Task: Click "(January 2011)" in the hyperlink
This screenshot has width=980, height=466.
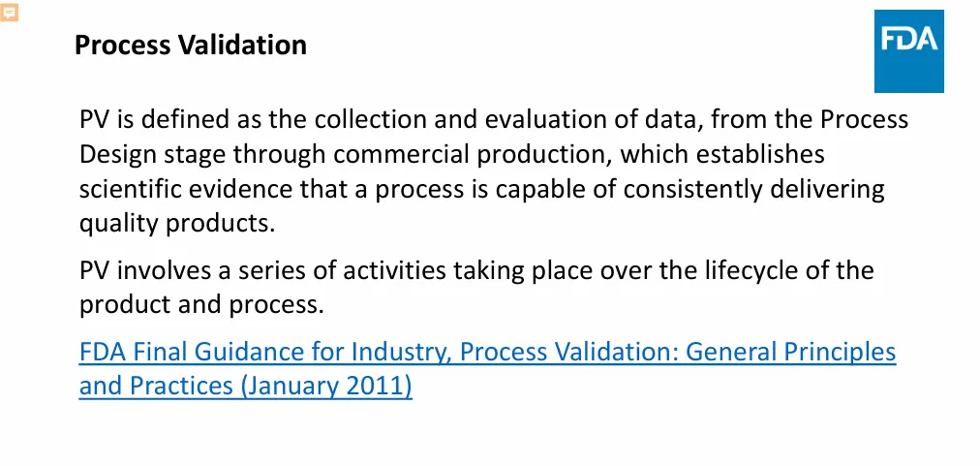Action: [326, 386]
